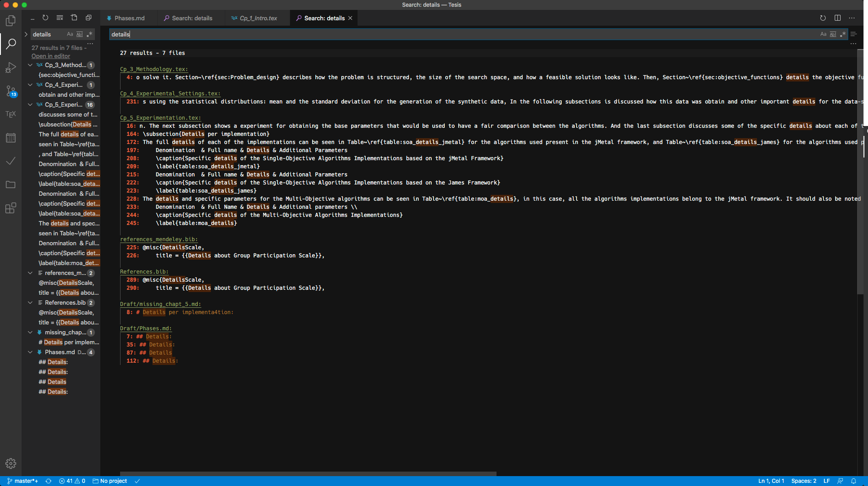The height and width of the screenshot is (486, 868).
Task: Click inside the details search input field
Action: click(x=270, y=34)
